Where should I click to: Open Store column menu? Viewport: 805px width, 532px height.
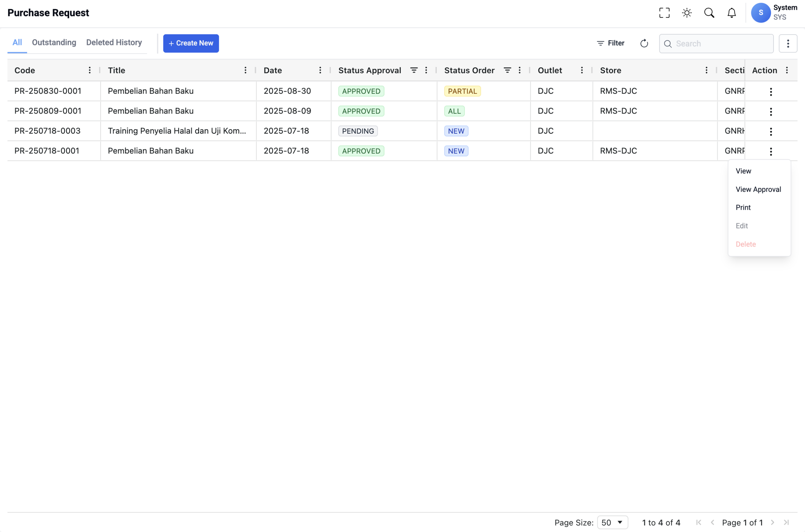[706, 70]
